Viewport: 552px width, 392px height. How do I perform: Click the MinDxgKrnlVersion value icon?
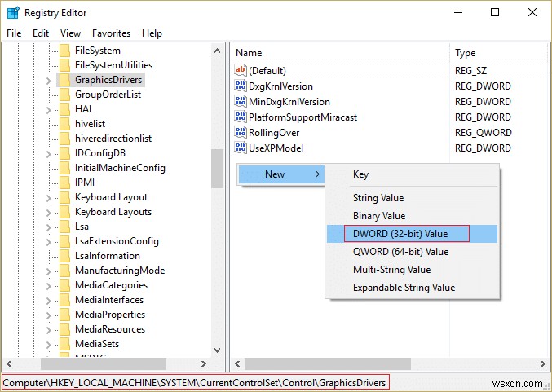[240, 101]
